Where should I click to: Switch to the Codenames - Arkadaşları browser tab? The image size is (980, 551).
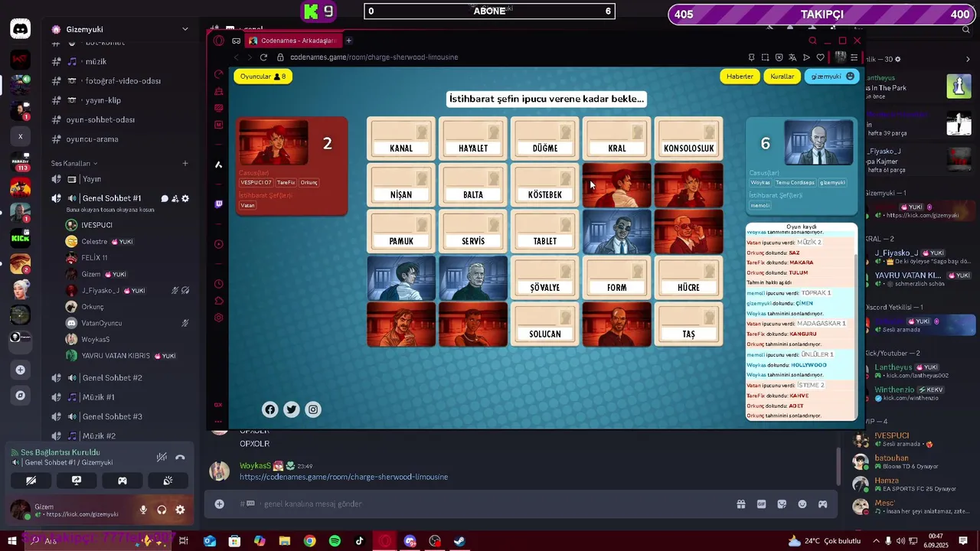coord(292,41)
